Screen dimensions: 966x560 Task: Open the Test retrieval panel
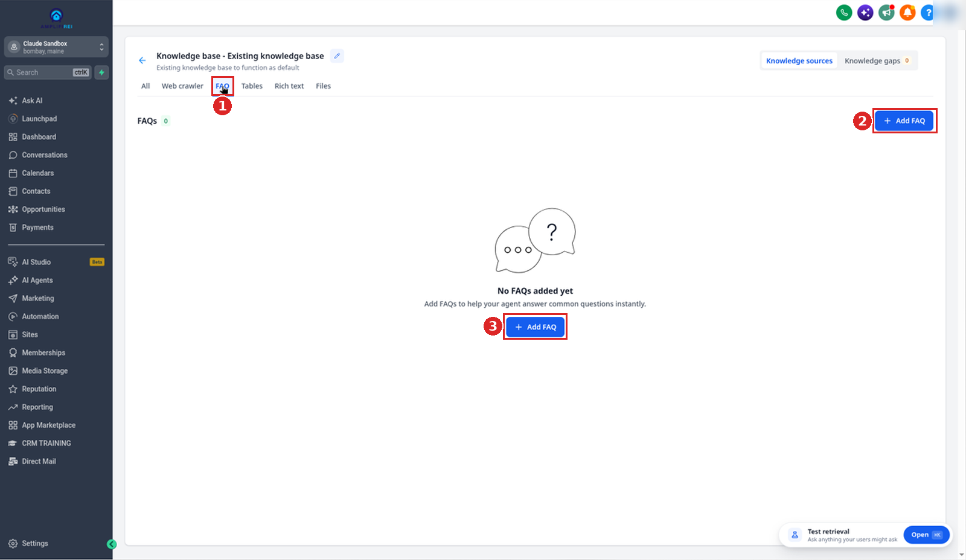click(x=926, y=535)
